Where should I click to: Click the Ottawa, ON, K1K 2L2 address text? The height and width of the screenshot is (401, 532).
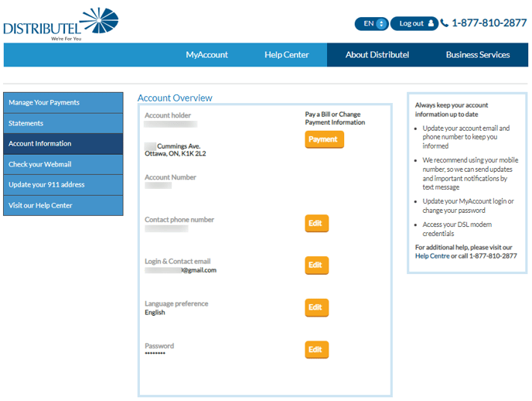pos(175,154)
